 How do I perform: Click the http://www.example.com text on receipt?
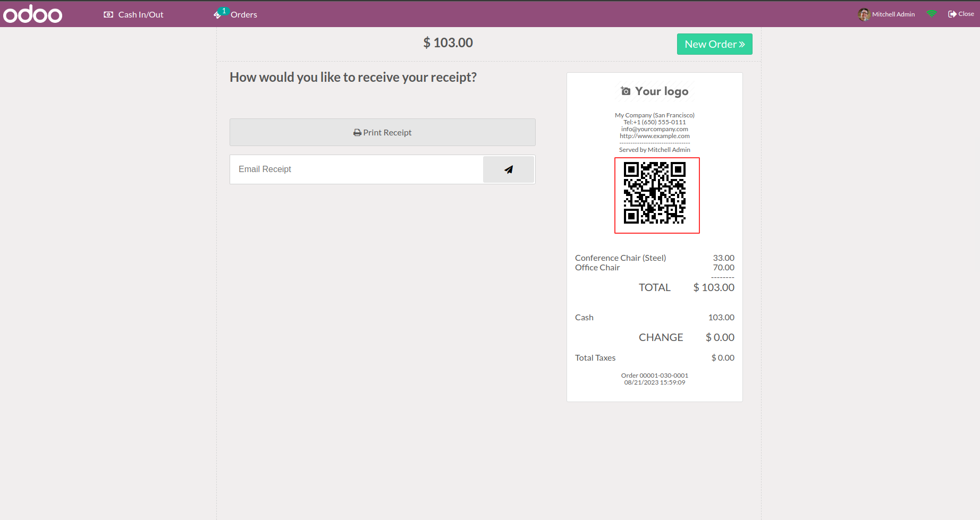(655, 136)
